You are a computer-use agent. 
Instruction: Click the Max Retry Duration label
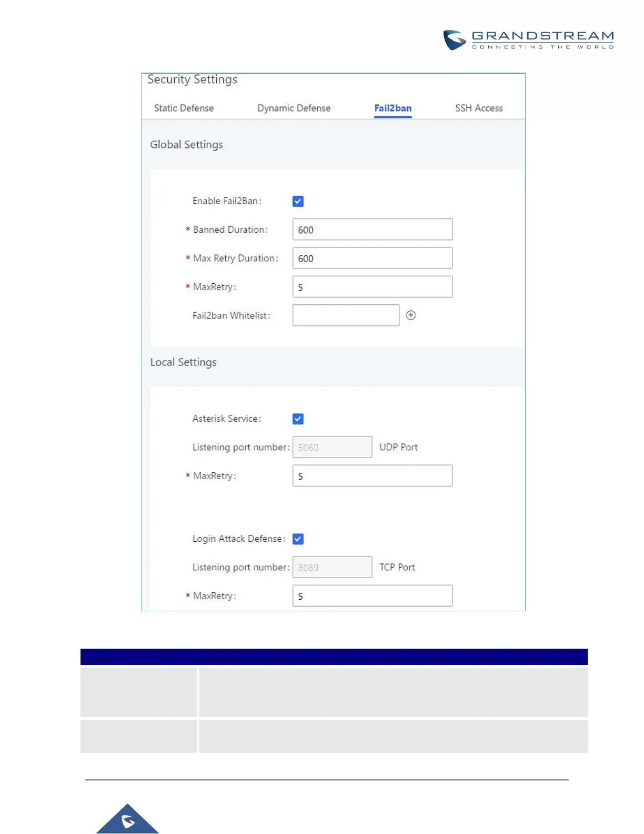[x=235, y=258]
